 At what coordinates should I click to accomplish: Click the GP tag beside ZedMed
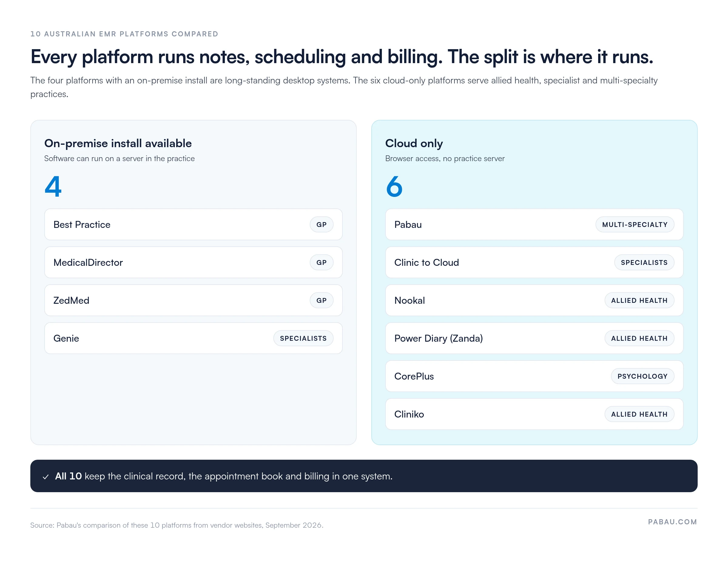321,300
